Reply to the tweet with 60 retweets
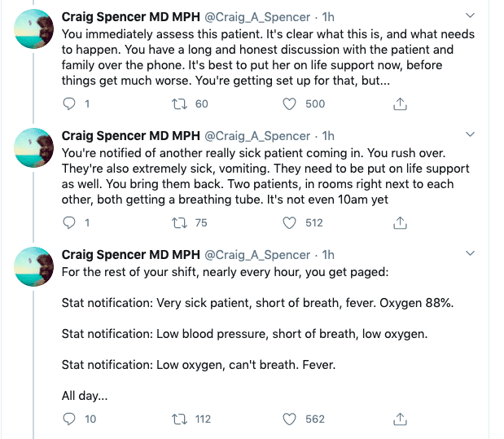504x439 pixels. point(70,104)
